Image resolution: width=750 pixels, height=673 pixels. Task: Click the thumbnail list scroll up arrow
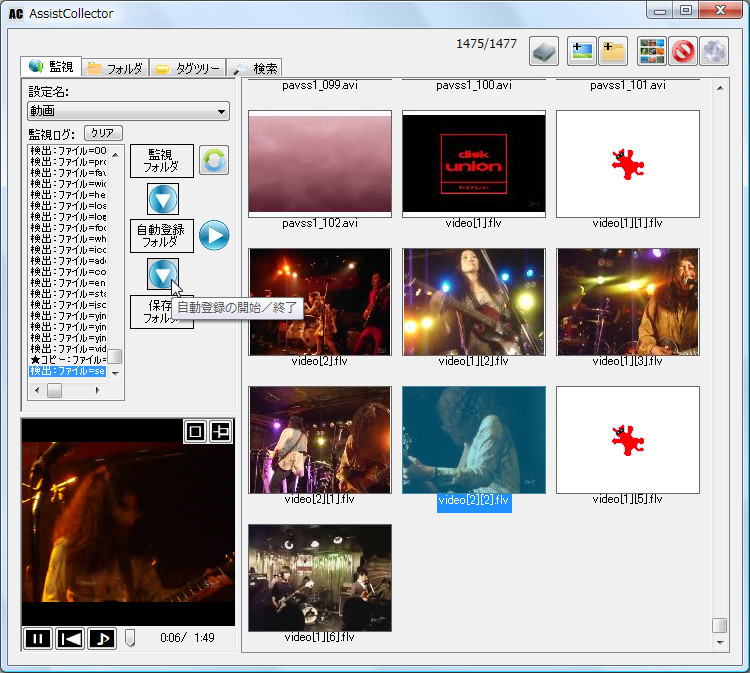(x=720, y=88)
